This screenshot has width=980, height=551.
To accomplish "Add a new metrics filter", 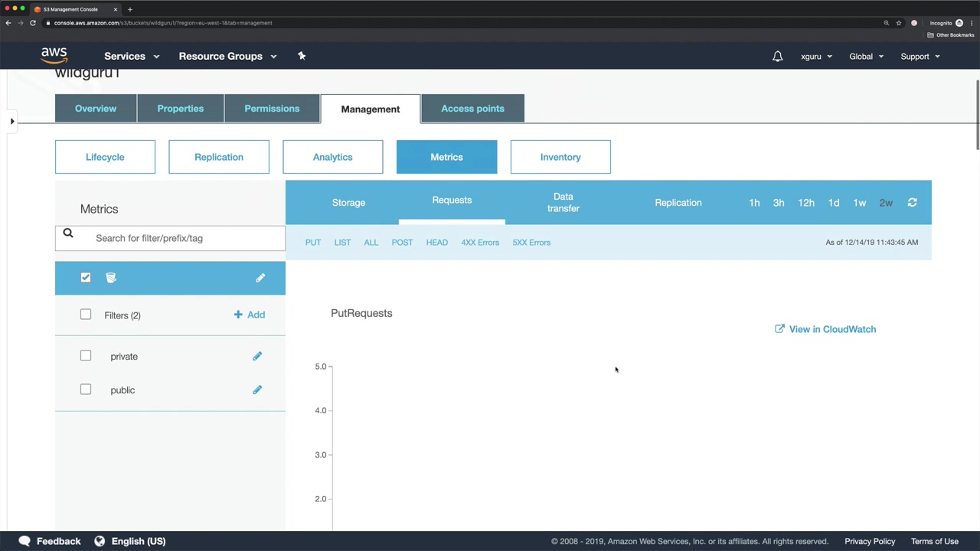I will [250, 315].
